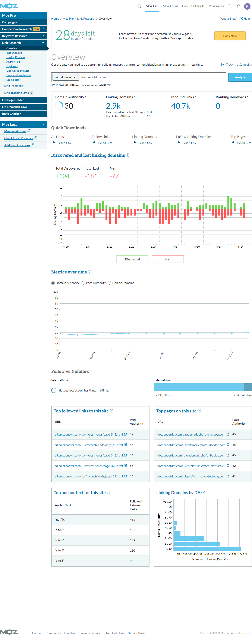The height and width of the screenshot is (644, 252).
Task: Select the Page Authority radio button
Action: click(x=83, y=283)
